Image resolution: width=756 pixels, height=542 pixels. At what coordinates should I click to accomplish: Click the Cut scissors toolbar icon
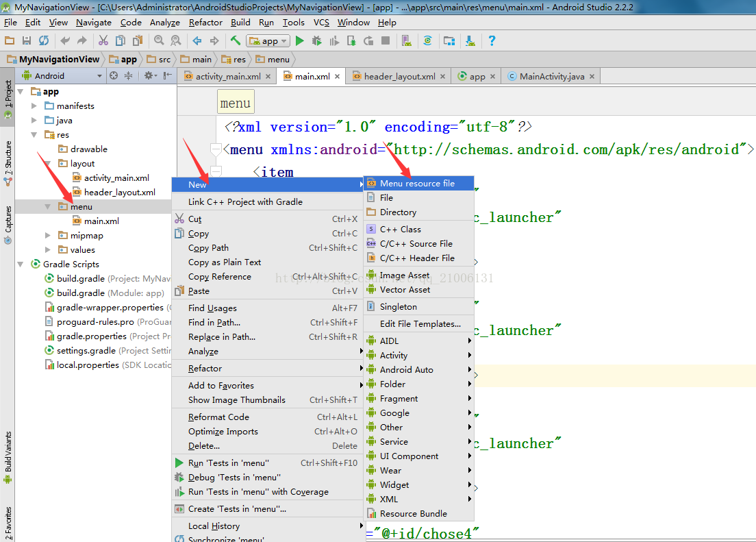point(103,41)
